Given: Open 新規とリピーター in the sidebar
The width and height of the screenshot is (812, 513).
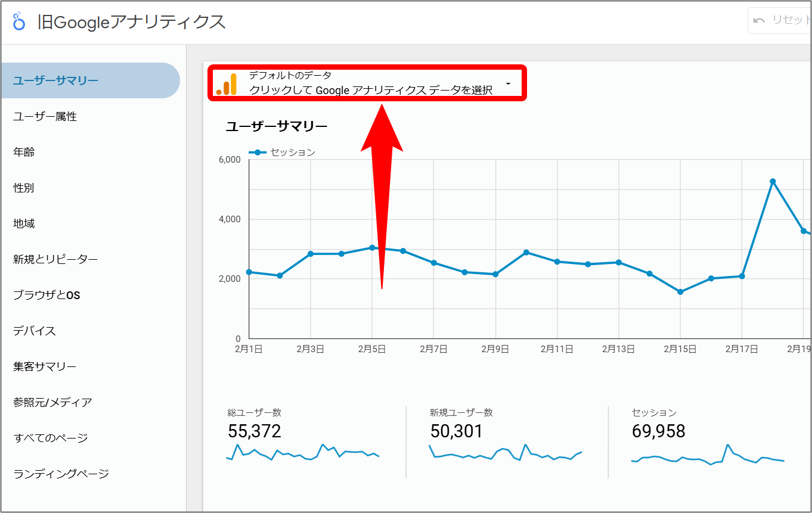Looking at the screenshot, I should click(55, 260).
